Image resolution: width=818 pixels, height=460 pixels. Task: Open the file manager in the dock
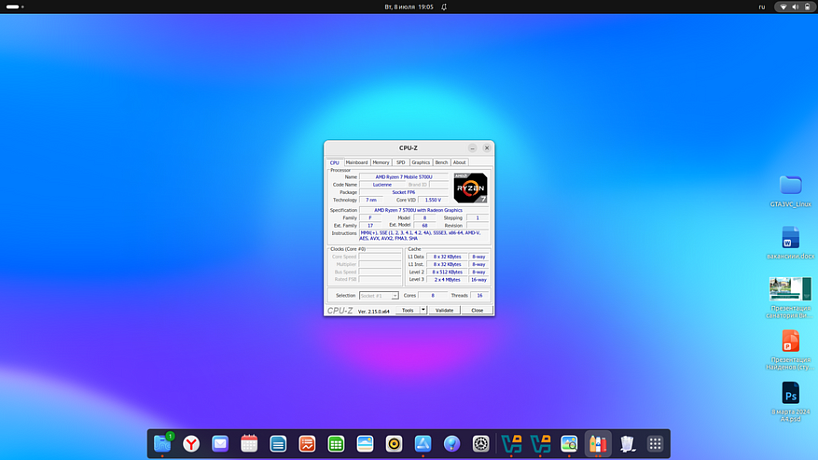click(162, 444)
